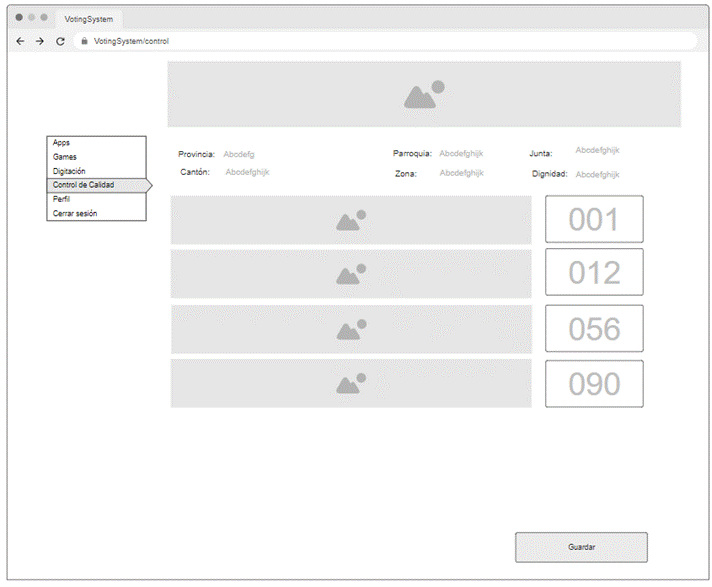Select the image placeholder beside 056
Screen dimensions: 712x587
coord(350,329)
